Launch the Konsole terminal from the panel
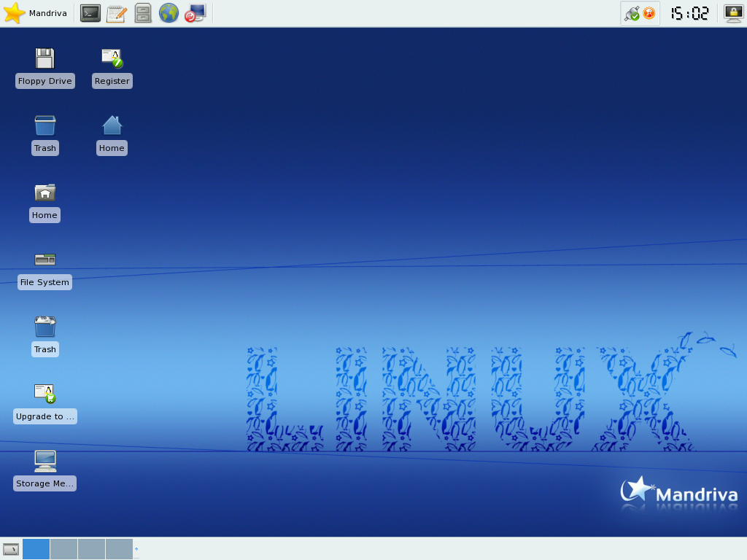 tap(90, 12)
